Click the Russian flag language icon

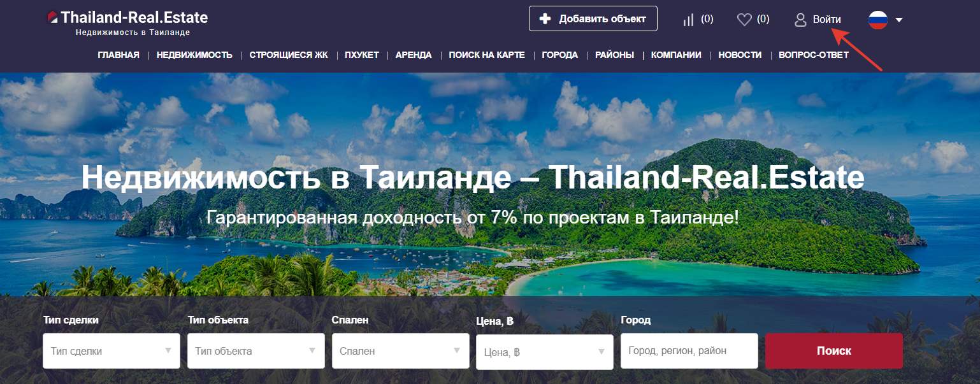pos(878,20)
